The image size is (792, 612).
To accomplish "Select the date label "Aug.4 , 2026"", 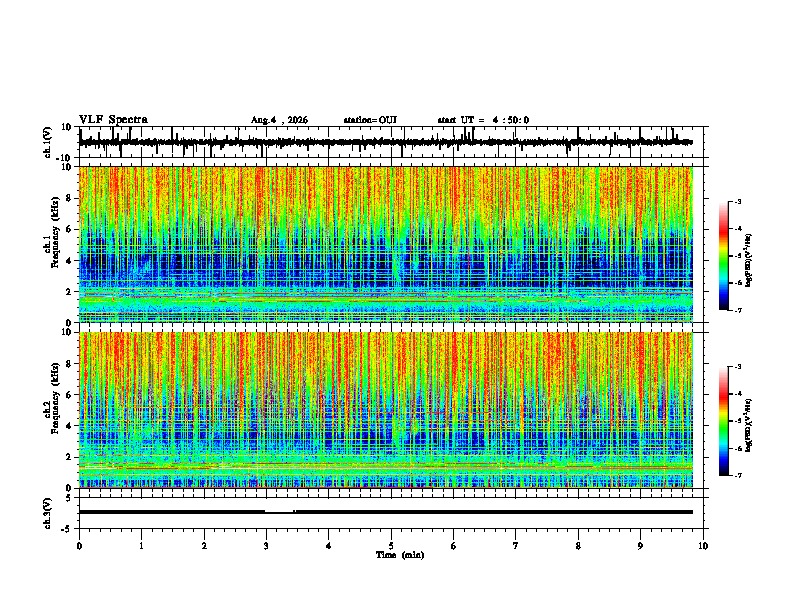I will [x=279, y=120].
